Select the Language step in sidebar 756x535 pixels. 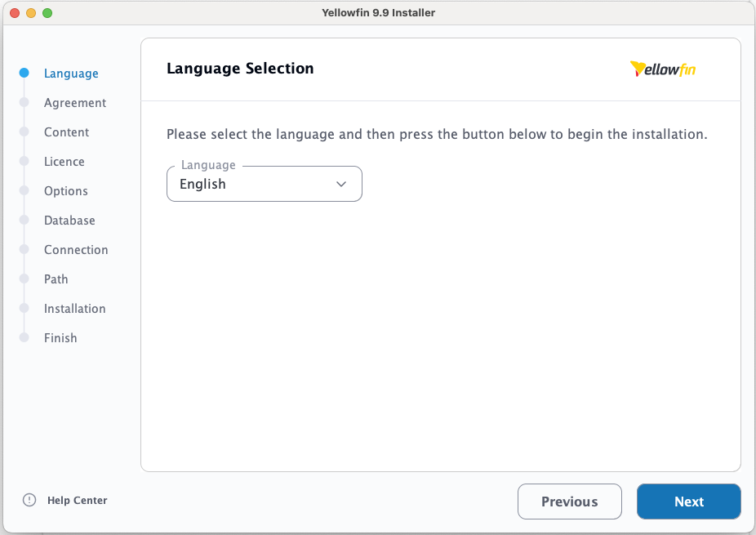coord(71,74)
